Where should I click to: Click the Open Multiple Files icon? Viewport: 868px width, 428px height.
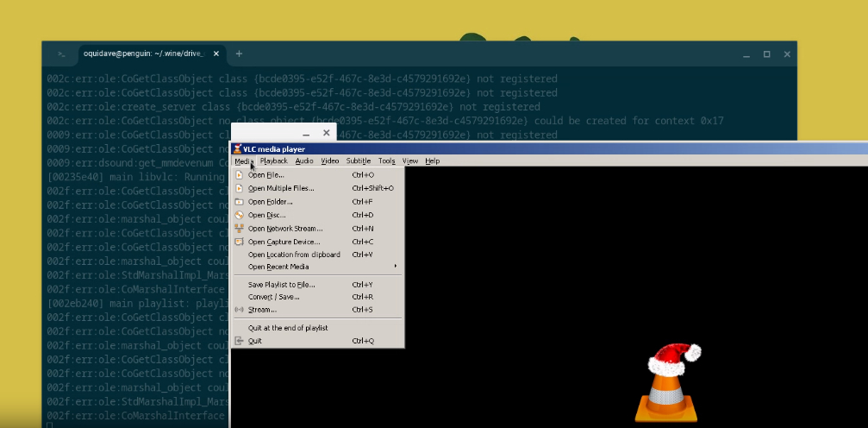tap(239, 188)
